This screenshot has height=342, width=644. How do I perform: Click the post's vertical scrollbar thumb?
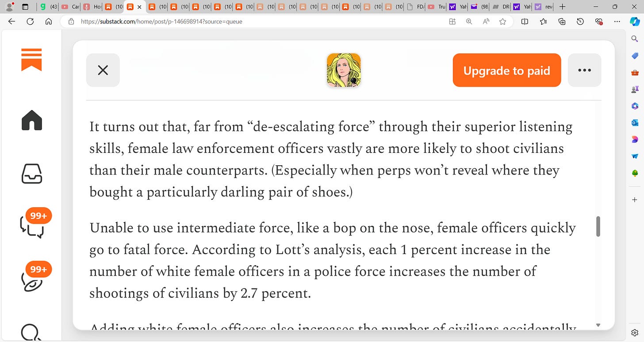598,226
